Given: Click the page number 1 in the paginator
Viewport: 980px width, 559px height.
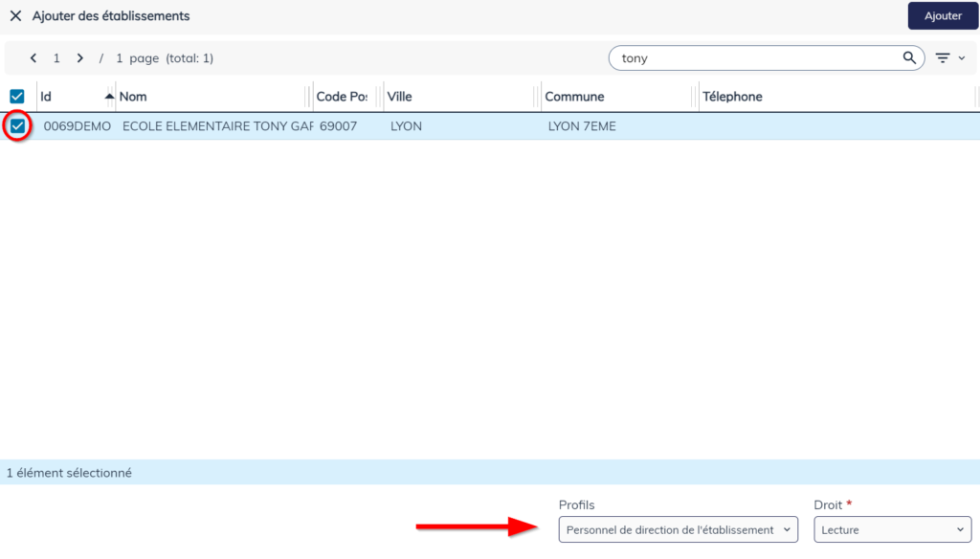Looking at the screenshot, I should pyautogui.click(x=57, y=57).
